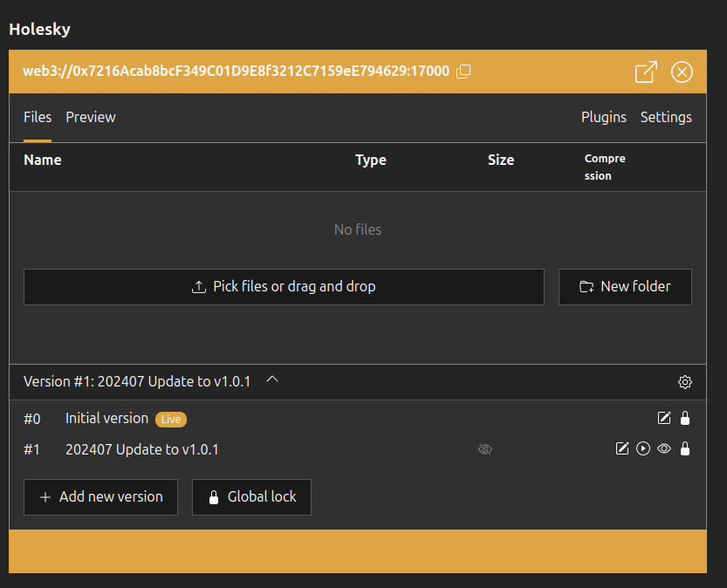Open version settings gear icon
Viewport: 727px width, 588px height.
(685, 382)
